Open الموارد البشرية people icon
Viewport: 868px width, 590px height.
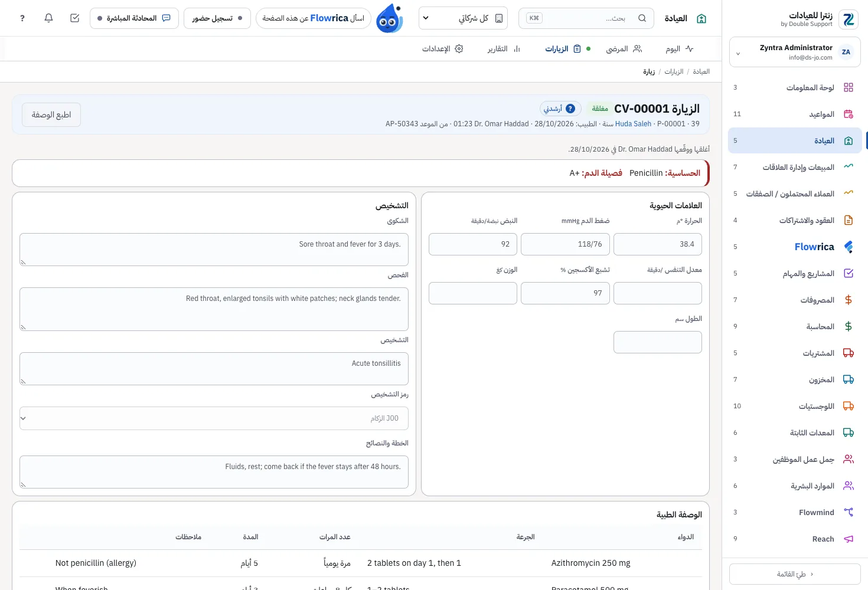pos(849,486)
